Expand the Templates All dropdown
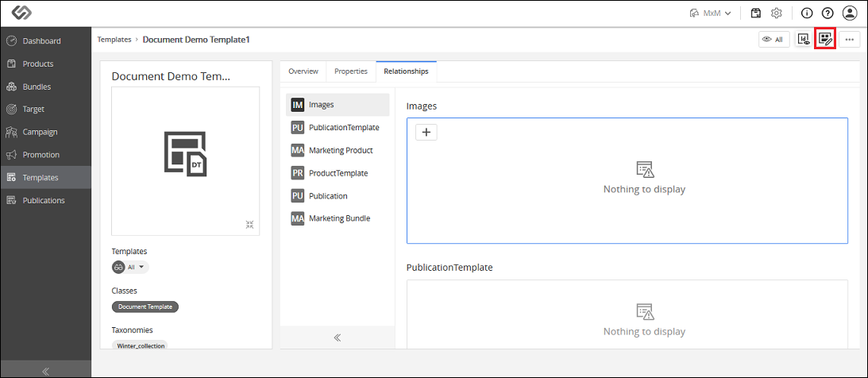This screenshot has width=868, height=378. pos(131,267)
